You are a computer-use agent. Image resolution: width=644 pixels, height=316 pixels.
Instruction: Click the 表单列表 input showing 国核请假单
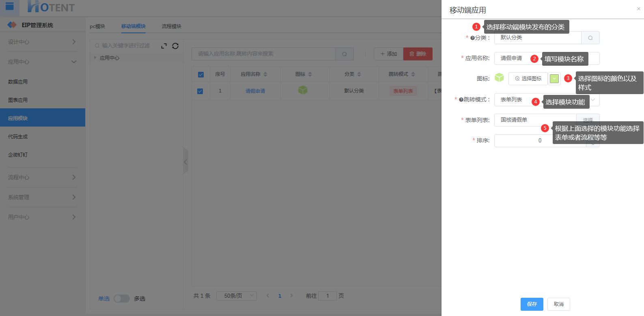(x=535, y=120)
